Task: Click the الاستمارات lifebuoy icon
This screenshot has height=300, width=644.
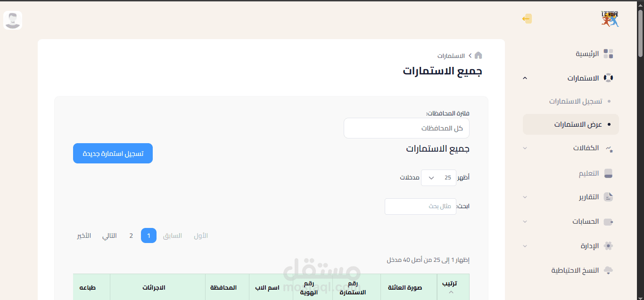Action: (x=608, y=78)
